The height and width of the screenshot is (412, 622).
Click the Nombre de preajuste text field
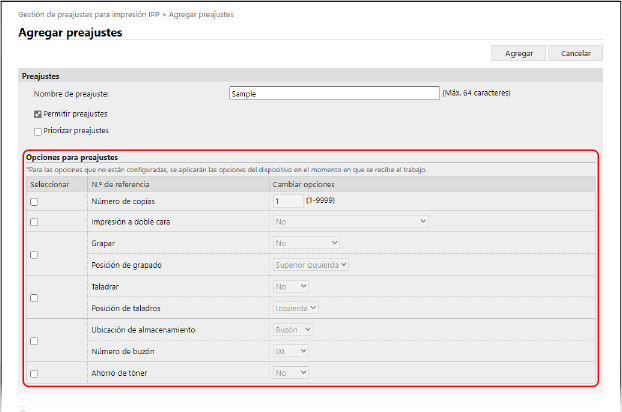point(334,93)
